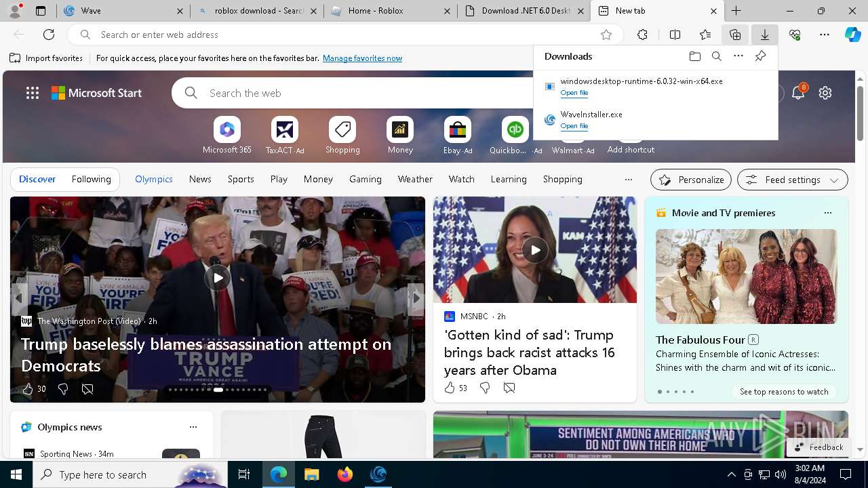Open Olympics news card options
This screenshot has height=488, width=868.
coord(193,427)
